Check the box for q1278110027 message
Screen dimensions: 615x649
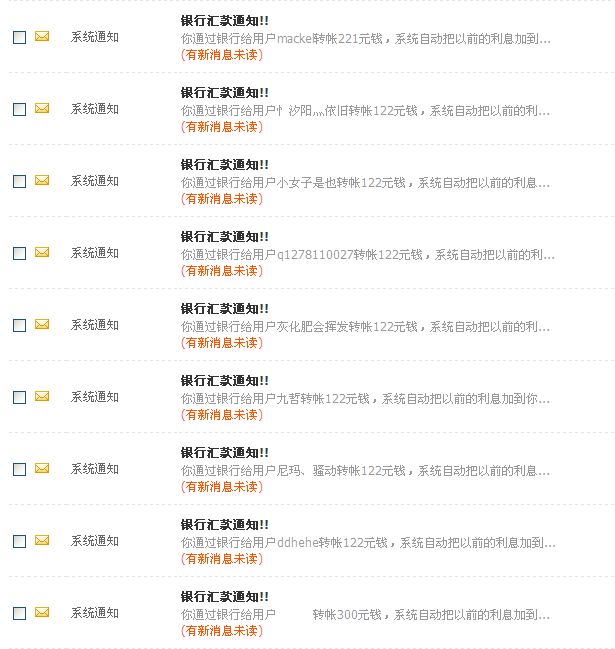tap(19, 253)
